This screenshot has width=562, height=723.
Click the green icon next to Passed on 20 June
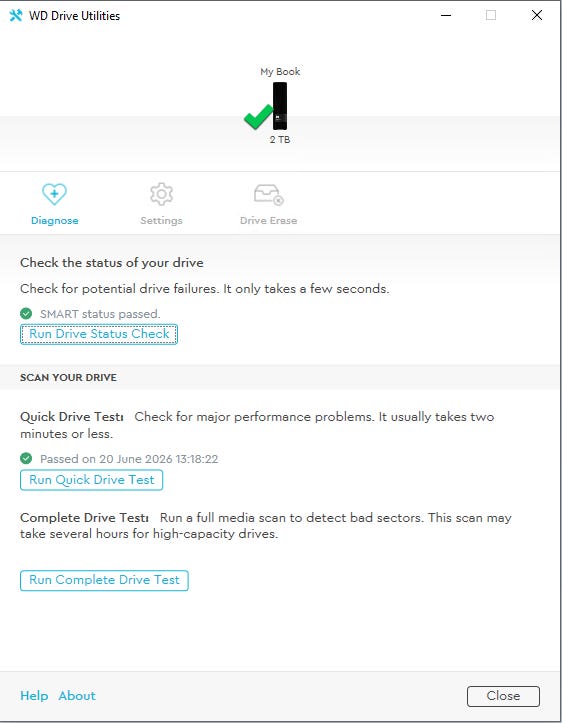coord(26,459)
